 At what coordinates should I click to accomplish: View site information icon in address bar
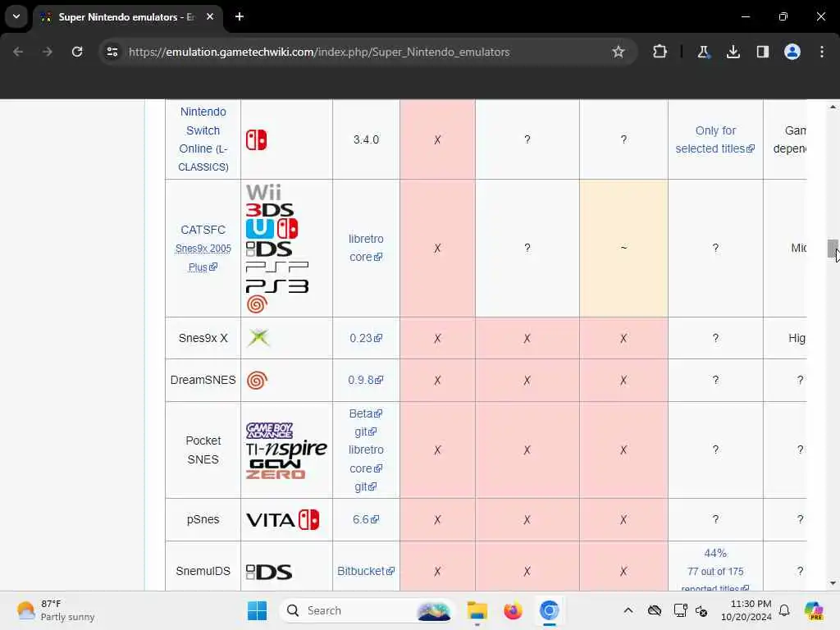tap(112, 52)
